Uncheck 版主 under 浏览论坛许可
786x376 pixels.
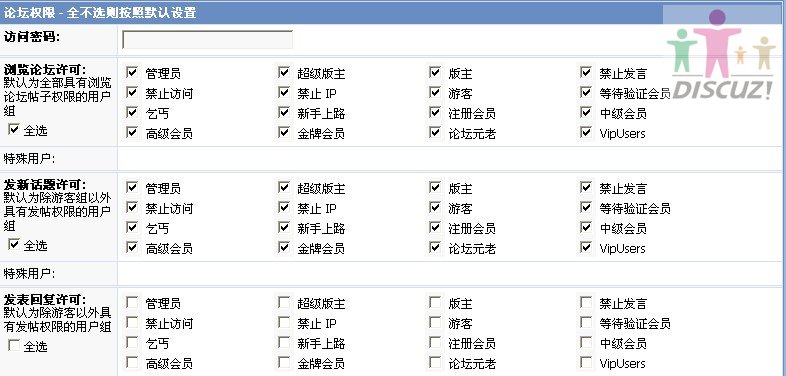point(435,73)
